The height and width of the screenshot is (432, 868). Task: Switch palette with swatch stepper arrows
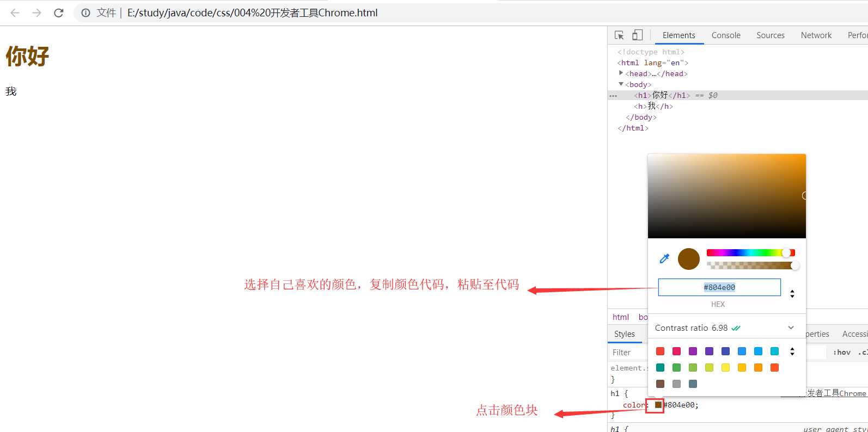pos(792,351)
